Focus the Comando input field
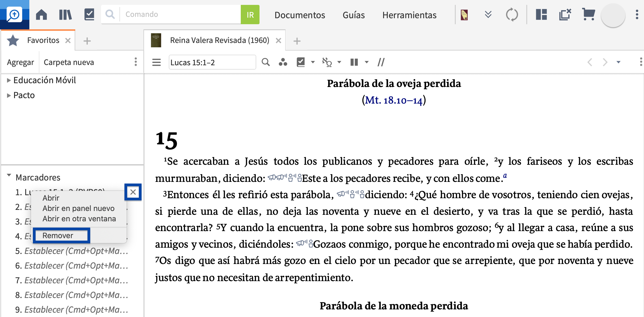The image size is (644, 317). [180, 14]
